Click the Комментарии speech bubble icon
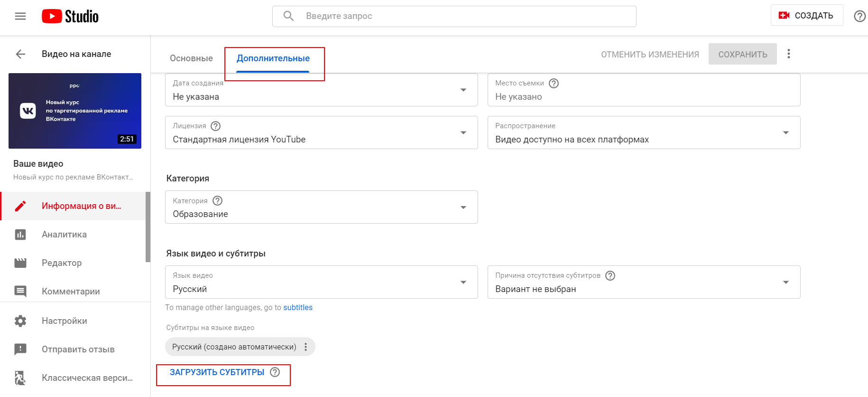This screenshot has height=397, width=868. 20,291
